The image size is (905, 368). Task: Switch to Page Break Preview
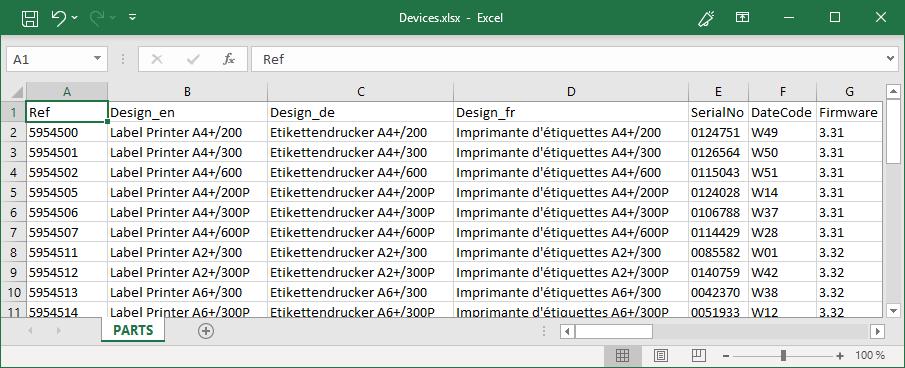699,355
